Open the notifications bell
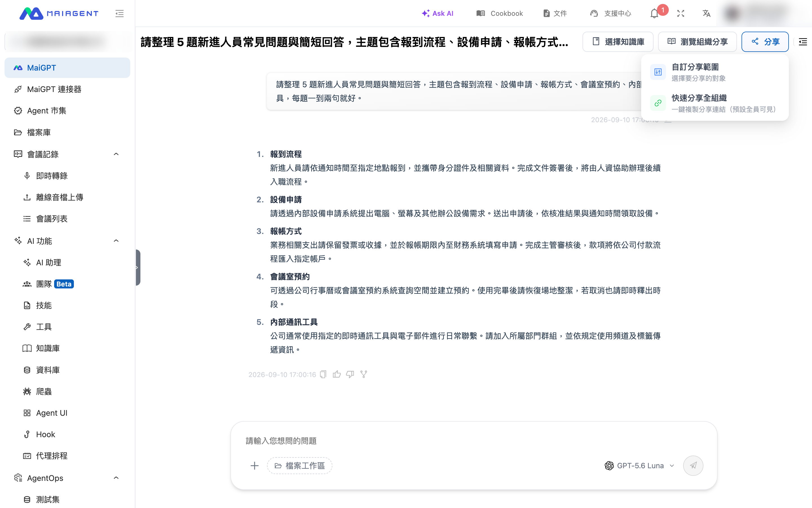This screenshot has height=508, width=812. (x=654, y=14)
